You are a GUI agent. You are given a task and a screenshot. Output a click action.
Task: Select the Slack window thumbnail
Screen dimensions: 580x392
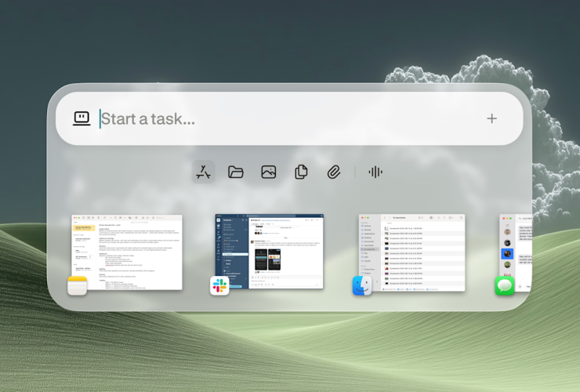(x=270, y=252)
